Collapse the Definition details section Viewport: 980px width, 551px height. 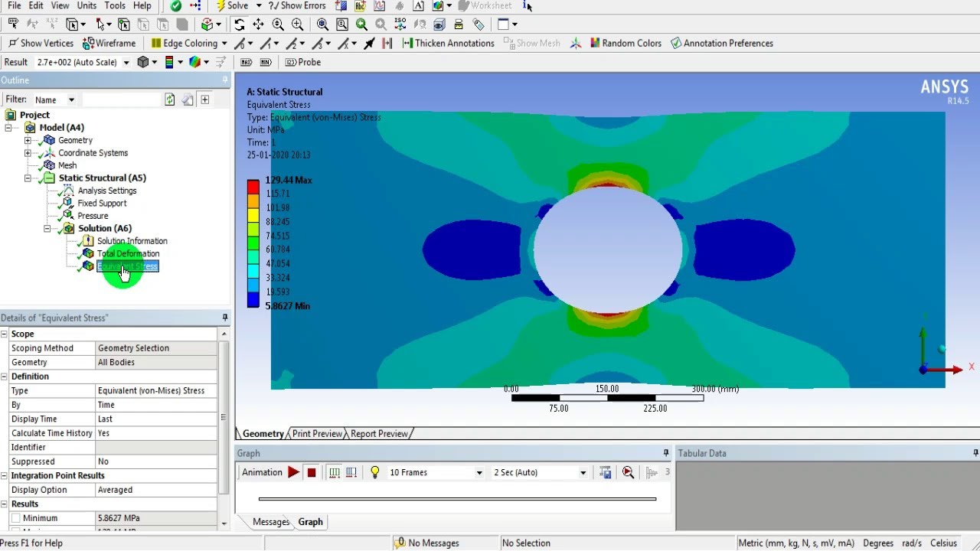(x=5, y=377)
